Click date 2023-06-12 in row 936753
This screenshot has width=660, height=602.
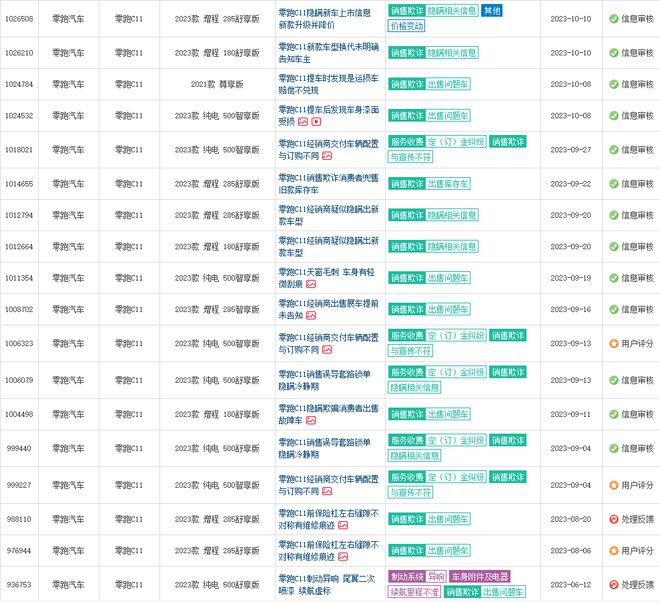pos(570,585)
